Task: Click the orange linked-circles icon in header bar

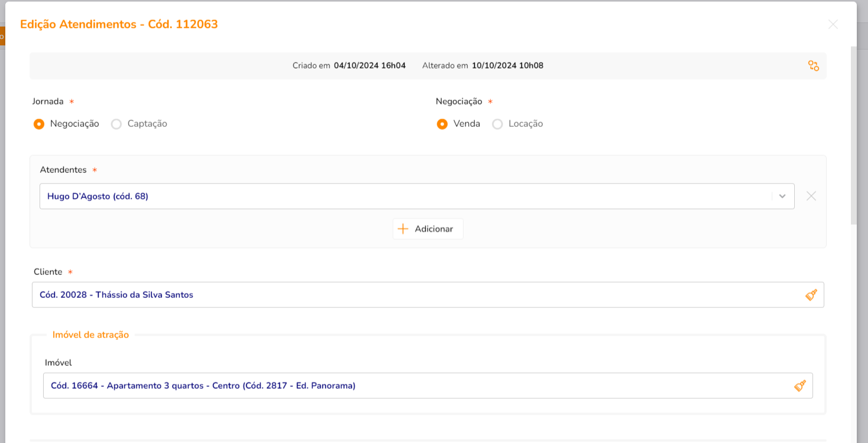Action: (x=814, y=66)
